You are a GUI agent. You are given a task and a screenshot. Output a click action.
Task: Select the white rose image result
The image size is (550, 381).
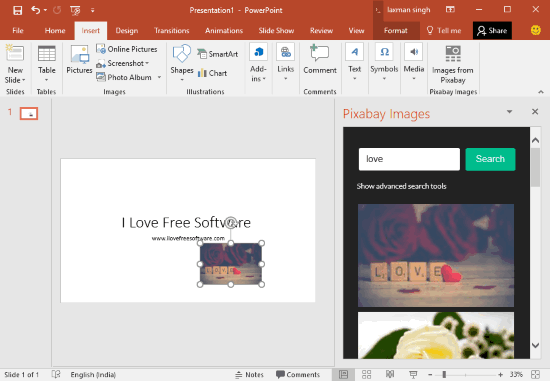pyautogui.click(x=436, y=335)
